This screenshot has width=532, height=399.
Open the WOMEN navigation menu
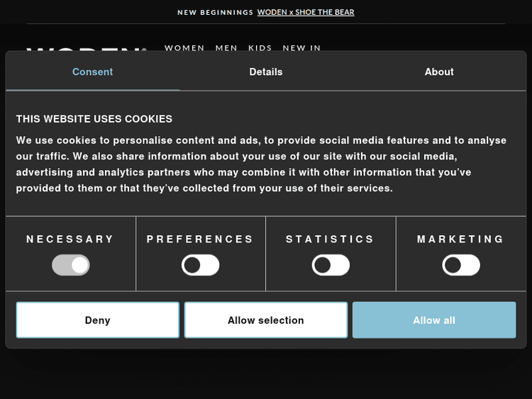pyautogui.click(x=184, y=47)
